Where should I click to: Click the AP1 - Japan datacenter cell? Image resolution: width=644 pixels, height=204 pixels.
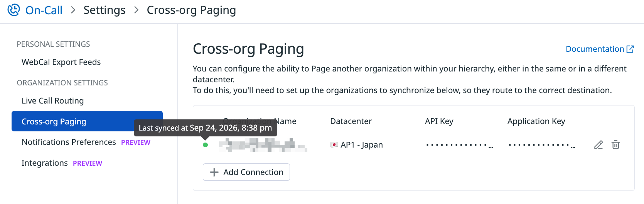[357, 145]
